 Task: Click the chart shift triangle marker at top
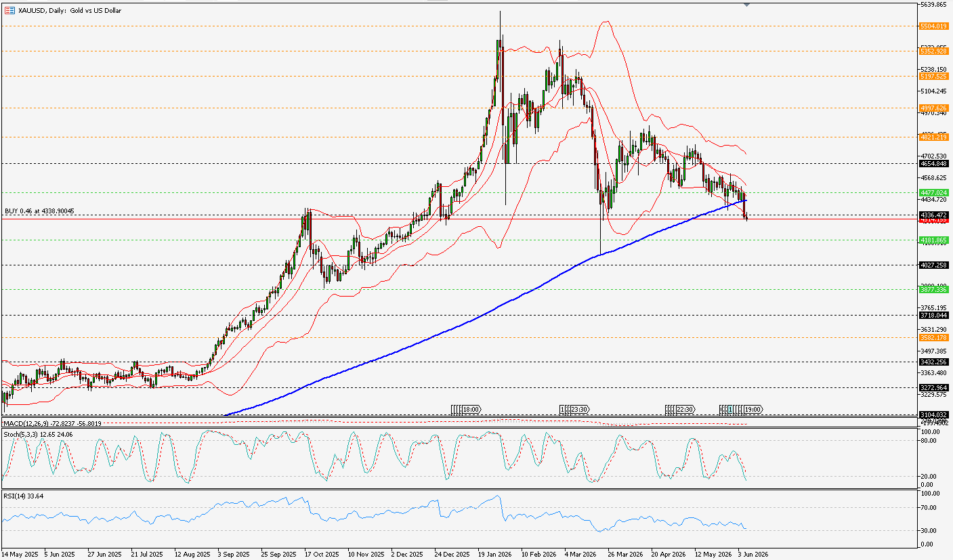pos(746,5)
